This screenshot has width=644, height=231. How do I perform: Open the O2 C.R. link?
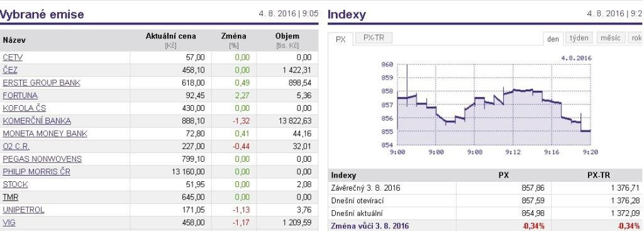tap(16, 146)
